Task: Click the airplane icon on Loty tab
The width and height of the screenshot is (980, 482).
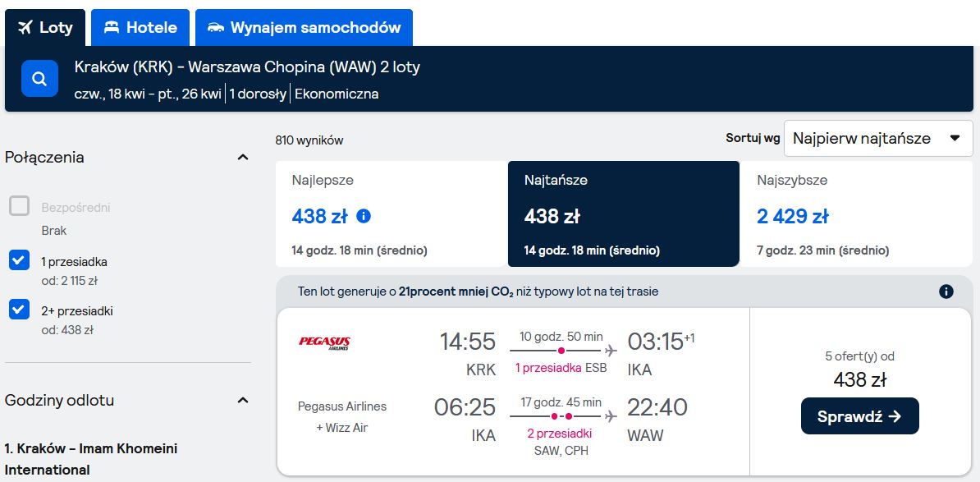Action: click(x=25, y=27)
